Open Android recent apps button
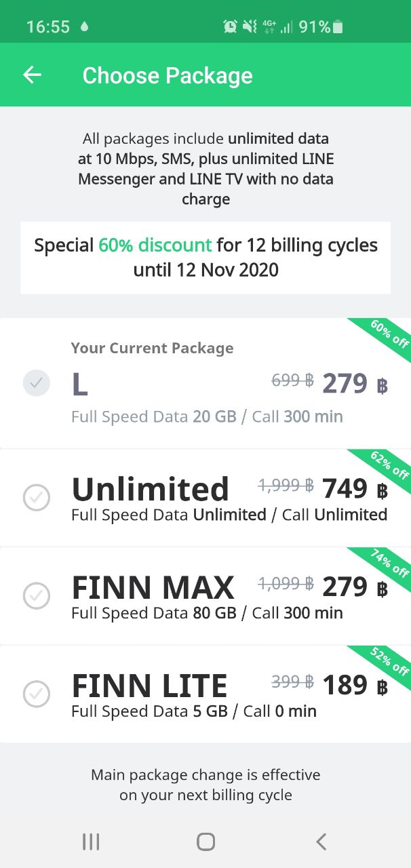The image size is (411, 868). (91, 842)
